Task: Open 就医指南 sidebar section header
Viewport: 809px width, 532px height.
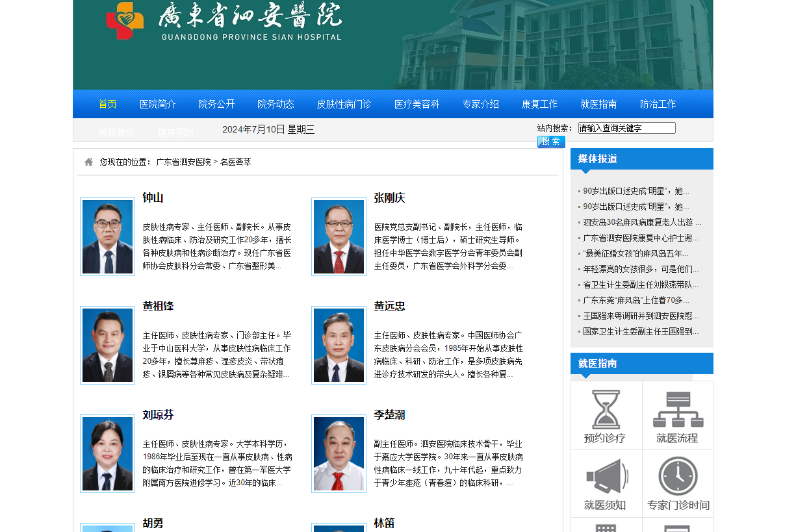Action: (598, 364)
